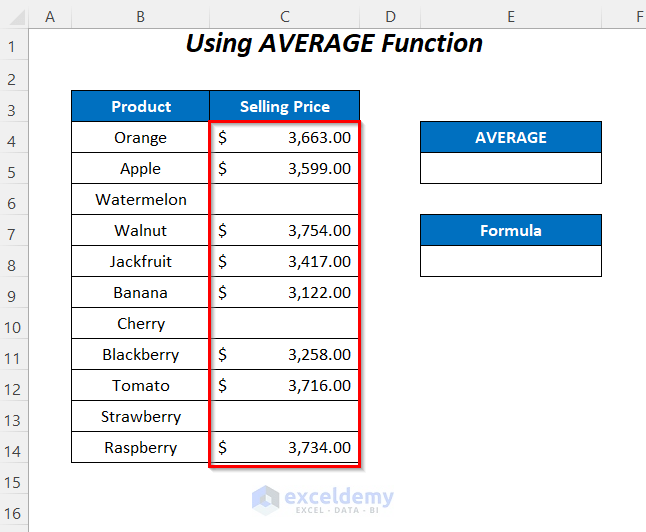Click the empty cell under AVERAGE
This screenshot has height=532, width=646.
511,168
